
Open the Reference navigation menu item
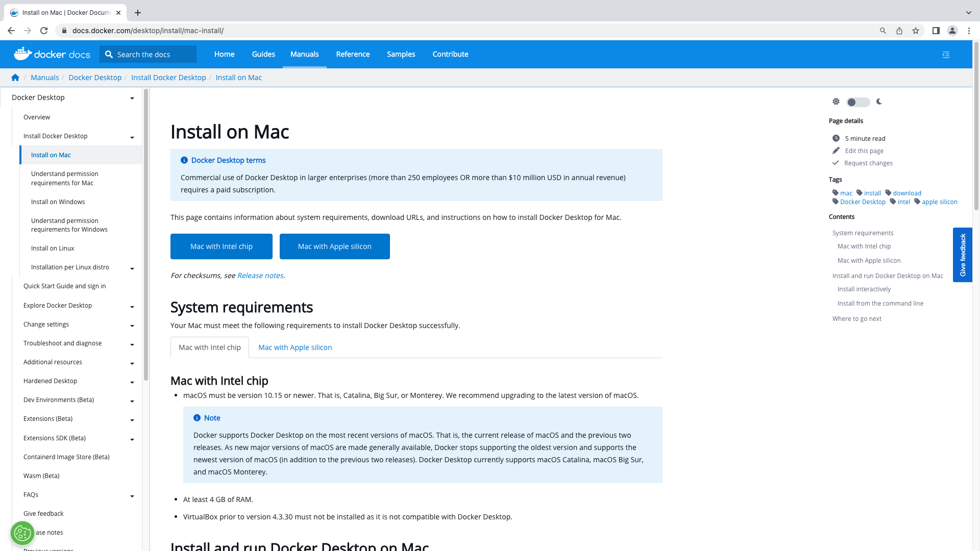click(x=353, y=54)
